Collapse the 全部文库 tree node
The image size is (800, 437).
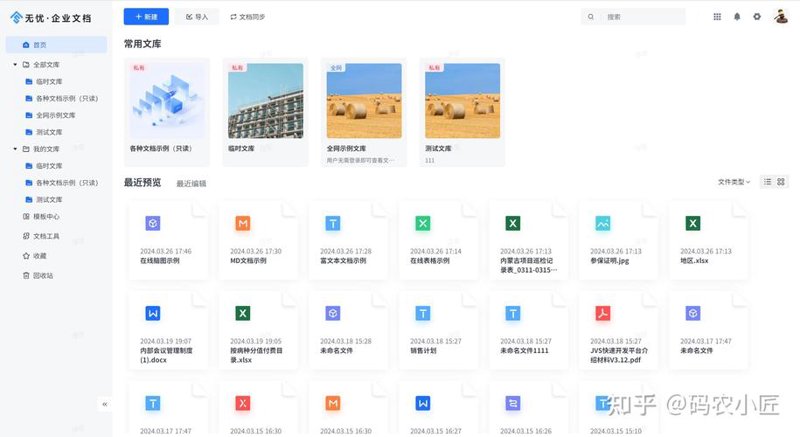(15, 65)
